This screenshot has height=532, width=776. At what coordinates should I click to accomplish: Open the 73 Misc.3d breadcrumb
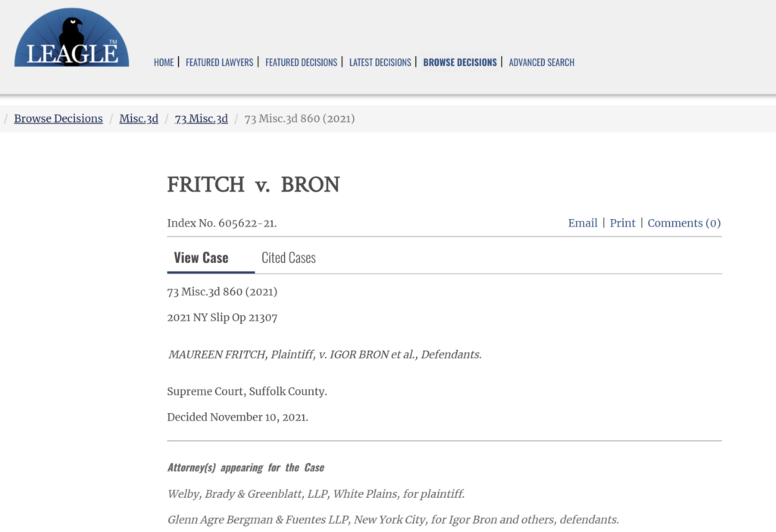[201, 119]
